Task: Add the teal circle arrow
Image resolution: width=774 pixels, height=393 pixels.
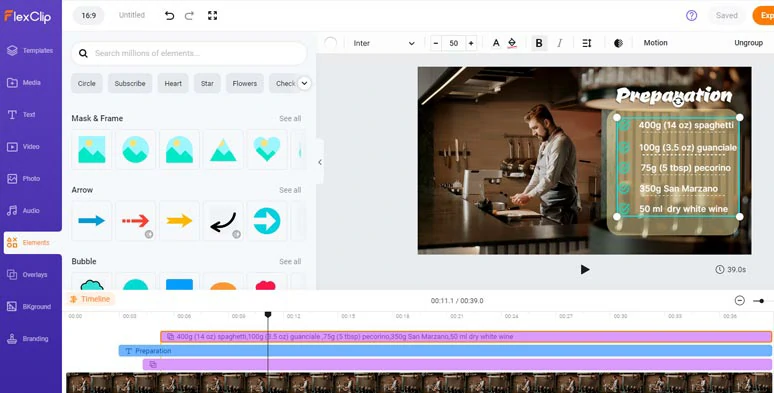Action: [267, 221]
